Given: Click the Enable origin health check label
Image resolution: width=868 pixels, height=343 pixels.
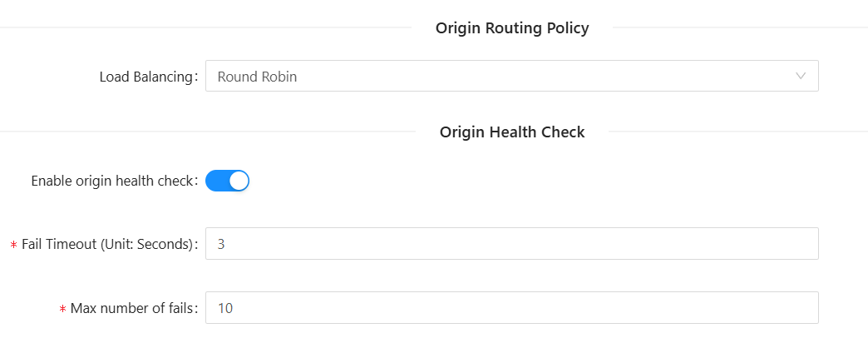Looking at the screenshot, I should coord(112,181).
